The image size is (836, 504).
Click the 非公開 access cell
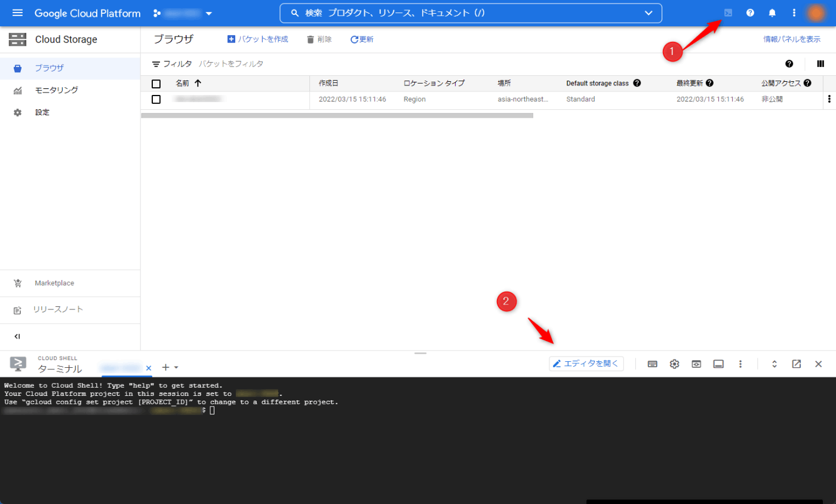(772, 99)
